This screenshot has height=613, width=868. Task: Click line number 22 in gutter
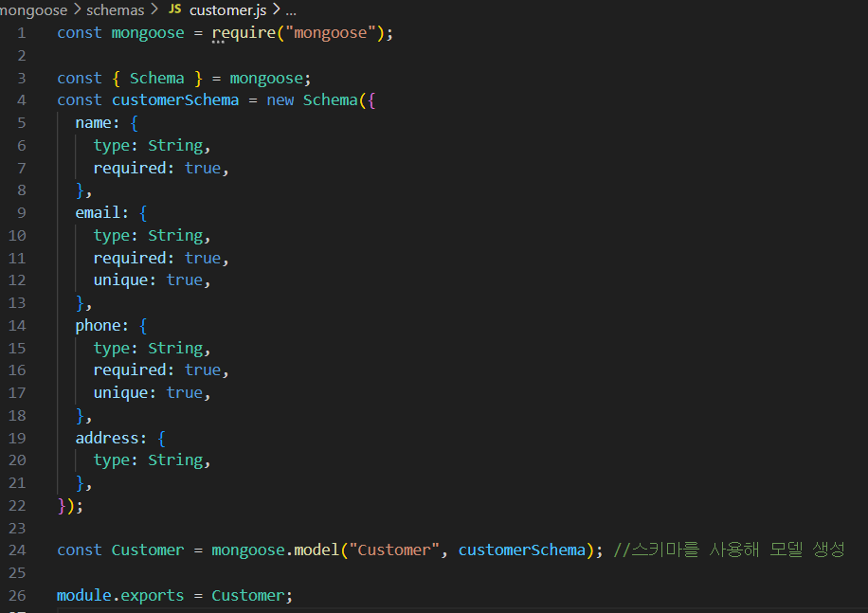coord(17,506)
